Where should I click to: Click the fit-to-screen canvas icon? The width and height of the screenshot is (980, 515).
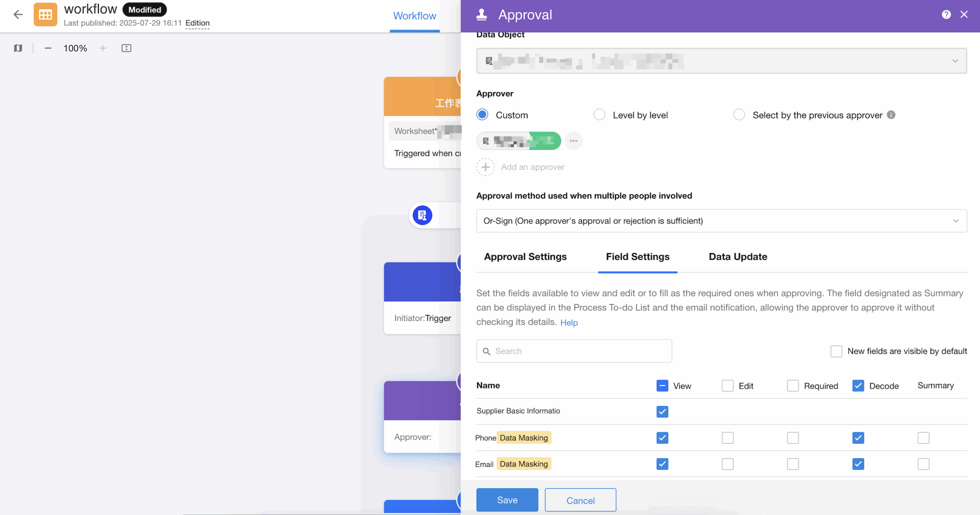point(126,48)
